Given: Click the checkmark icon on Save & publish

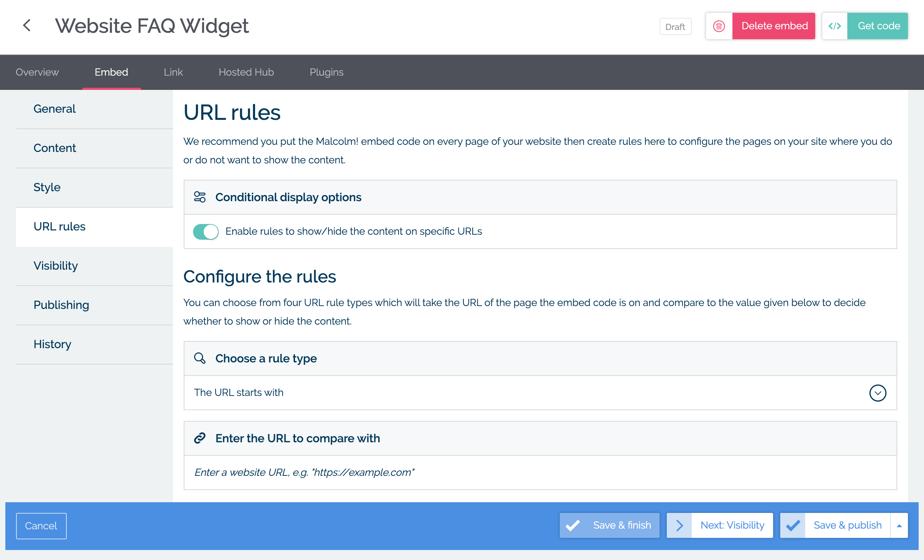Looking at the screenshot, I should click(x=793, y=525).
